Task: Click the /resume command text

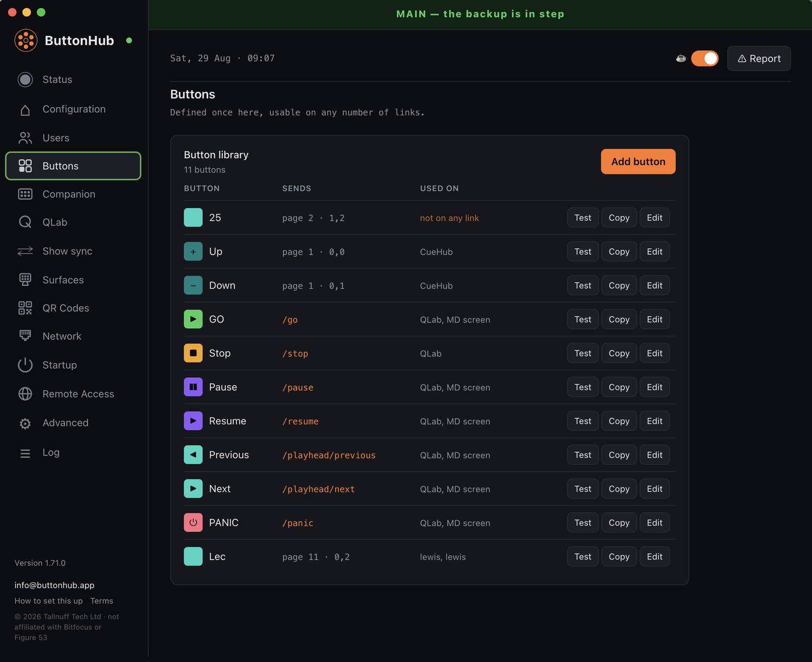Action: [300, 421]
